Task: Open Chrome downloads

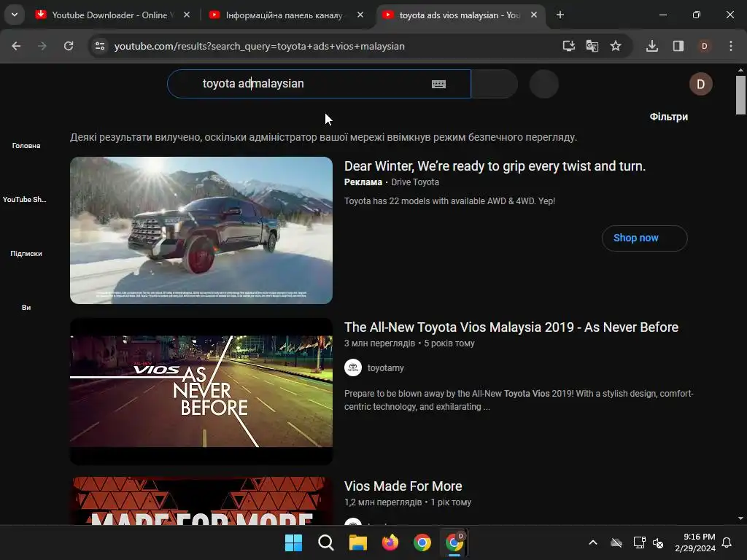Action: click(652, 46)
